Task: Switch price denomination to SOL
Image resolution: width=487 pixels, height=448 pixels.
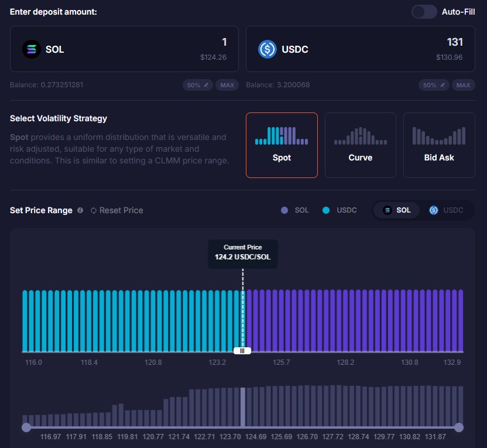Action: [x=397, y=210]
